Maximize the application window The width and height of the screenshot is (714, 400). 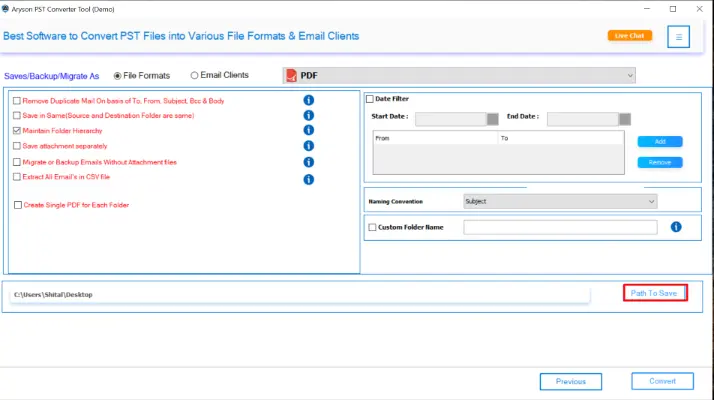673,9
